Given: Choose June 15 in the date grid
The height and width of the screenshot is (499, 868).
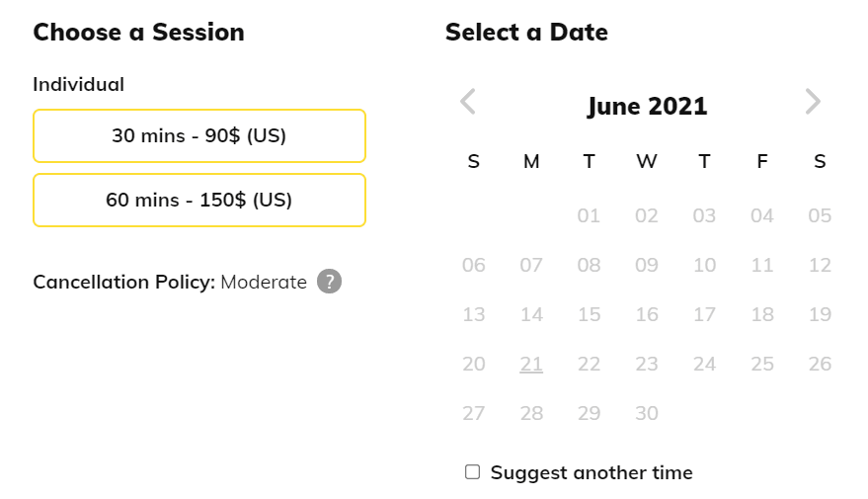Looking at the screenshot, I should click(x=589, y=314).
